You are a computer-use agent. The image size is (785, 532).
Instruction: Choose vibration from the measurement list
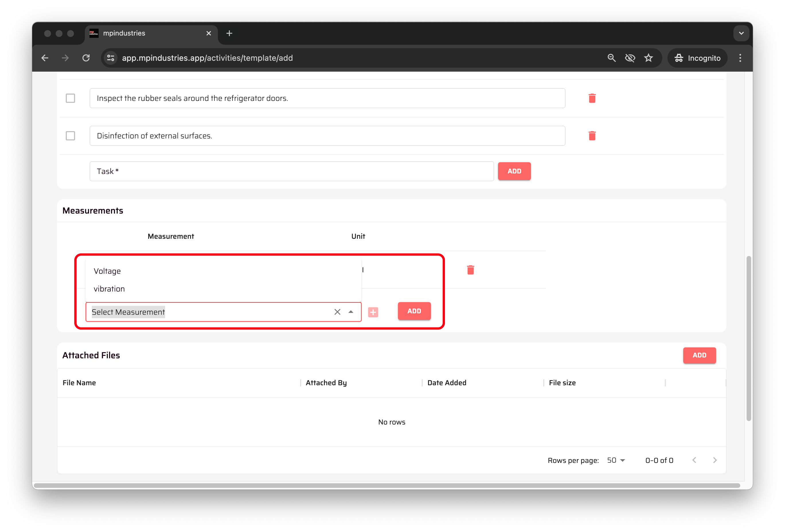tap(109, 289)
